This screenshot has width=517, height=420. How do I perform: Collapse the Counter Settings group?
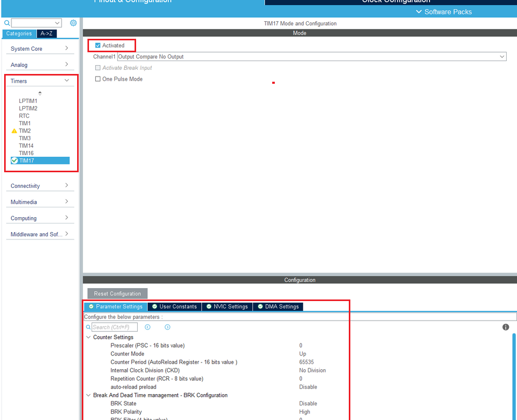click(x=88, y=337)
